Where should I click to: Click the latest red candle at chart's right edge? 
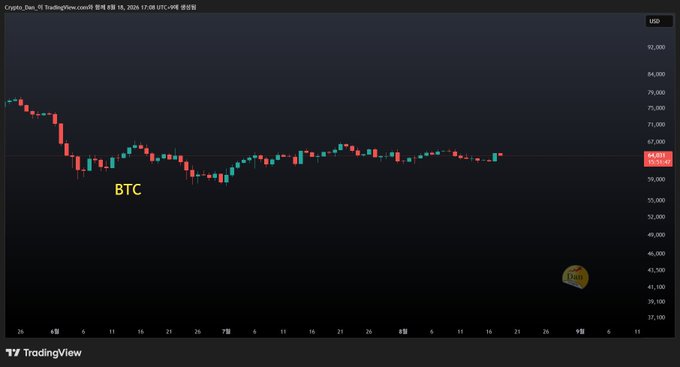point(500,154)
